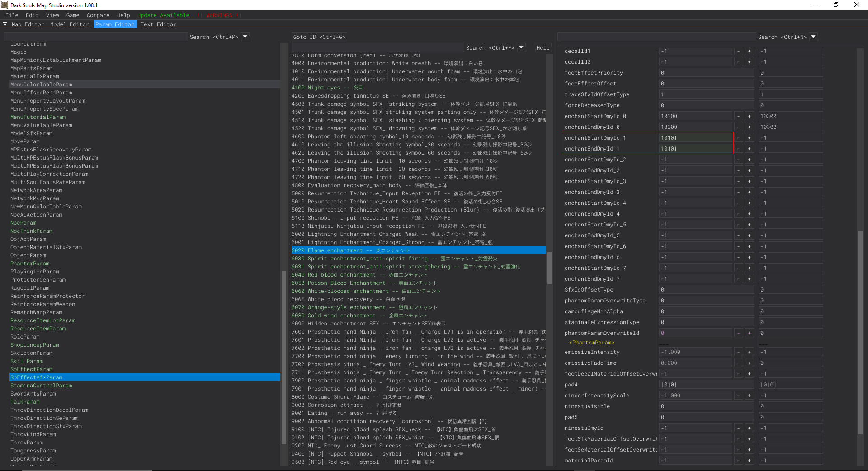Edit the footEffectPriority value field
Image resolution: width=868 pixels, height=471 pixels.
pyautogui.click(x=706, y=73)
